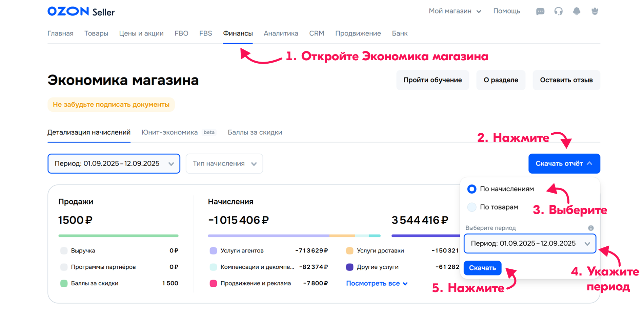The image size is (644, 310).
Task: Click the Услуги агентов purple legend marker
Action: point(213,251)
